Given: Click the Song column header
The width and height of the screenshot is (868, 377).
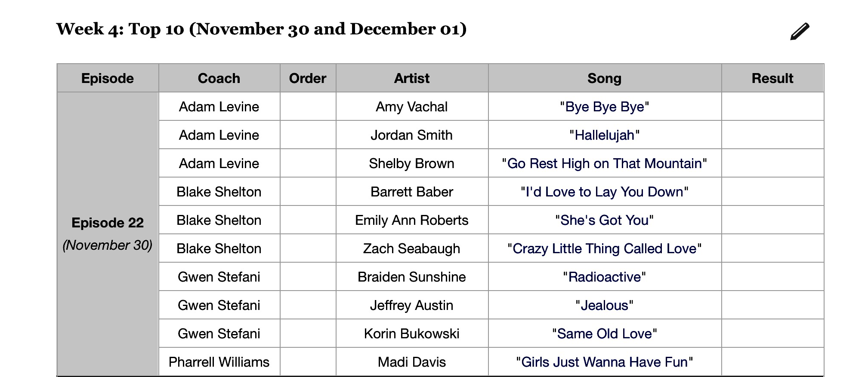Looking at the screenshot, I should pos(604,78).
